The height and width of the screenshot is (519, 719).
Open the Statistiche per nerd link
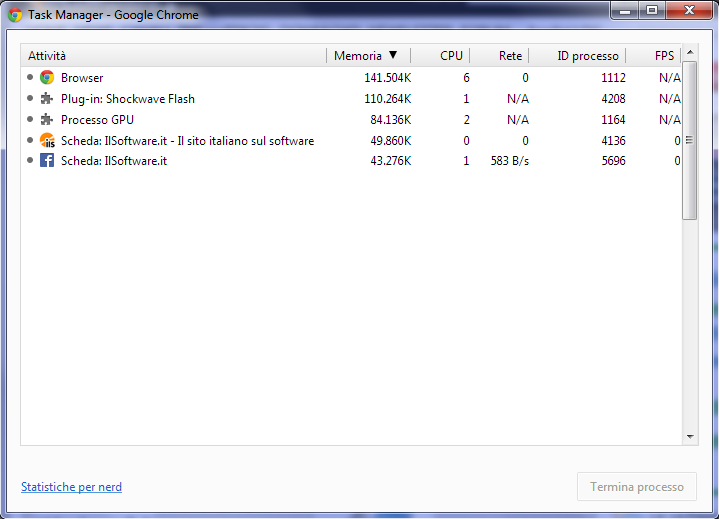click(71, 487)
